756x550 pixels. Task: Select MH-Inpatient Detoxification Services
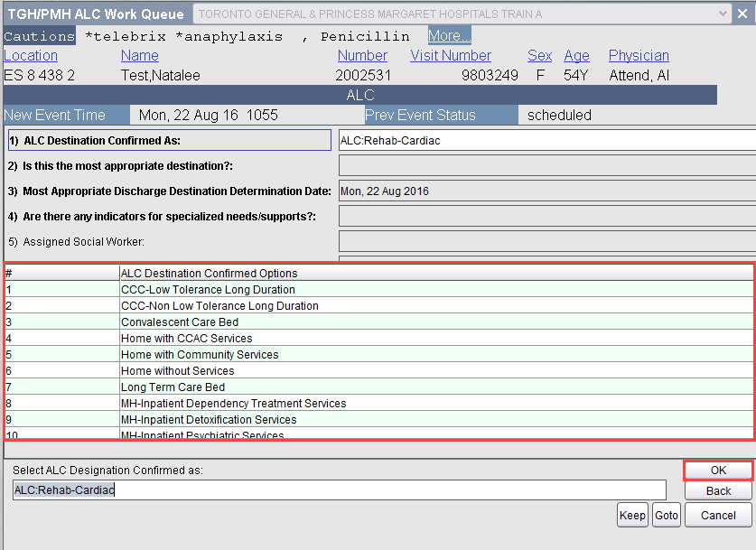tap(379, 419)
